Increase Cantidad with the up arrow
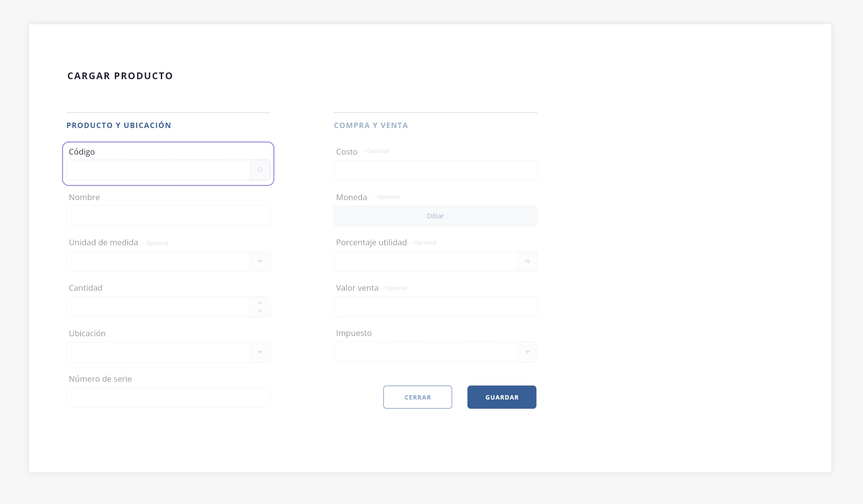The width and height of the screenshot is (863, 504). (260, 303)
